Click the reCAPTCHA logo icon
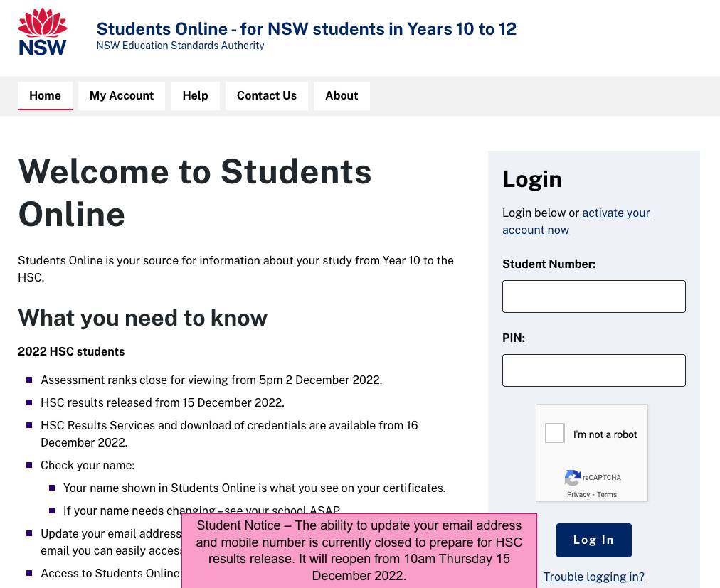The image size is (720, 588). pyautogui.click(x=572, y=478)
